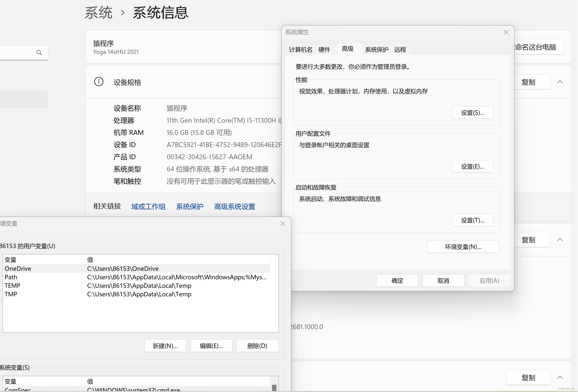Switch to the 计算机名 tab
The width and height of the screenshot is (578, 392).
coord(300,49)
